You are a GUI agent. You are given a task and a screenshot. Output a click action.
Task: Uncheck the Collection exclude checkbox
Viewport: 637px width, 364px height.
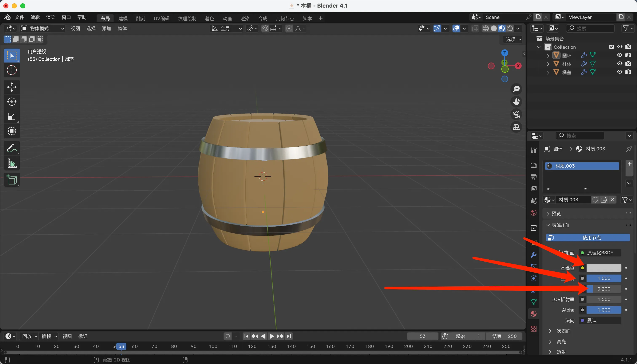pyautogui.click(x=611, y=47)
